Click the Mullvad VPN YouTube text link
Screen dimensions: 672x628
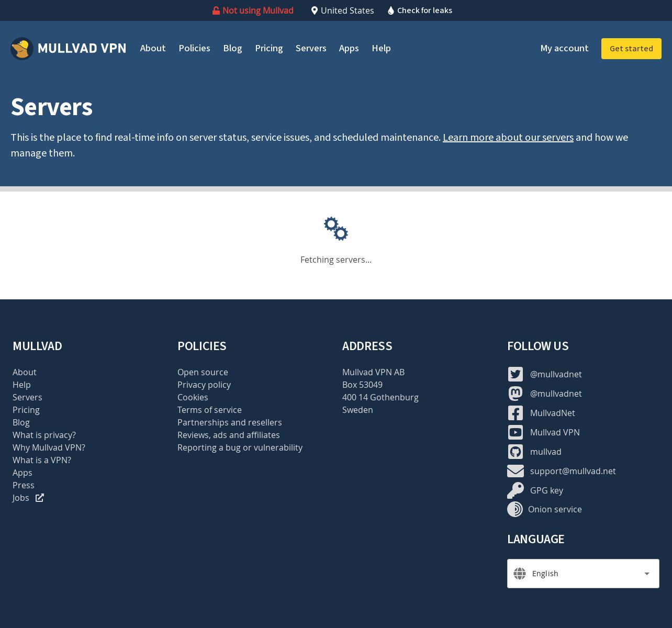pos(555,432)
